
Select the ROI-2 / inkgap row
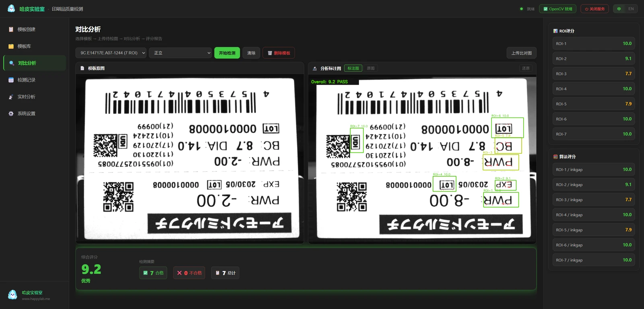click(x=594, y=185)
